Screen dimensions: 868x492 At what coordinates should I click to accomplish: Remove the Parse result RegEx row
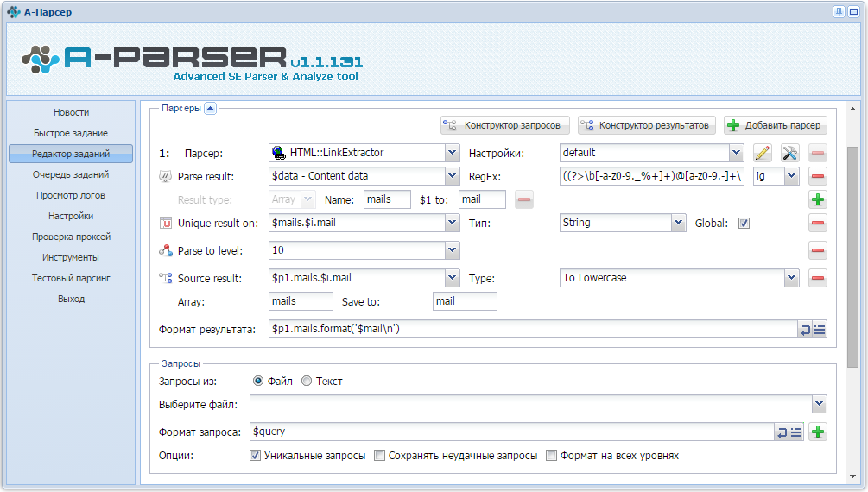click(818, 177)
